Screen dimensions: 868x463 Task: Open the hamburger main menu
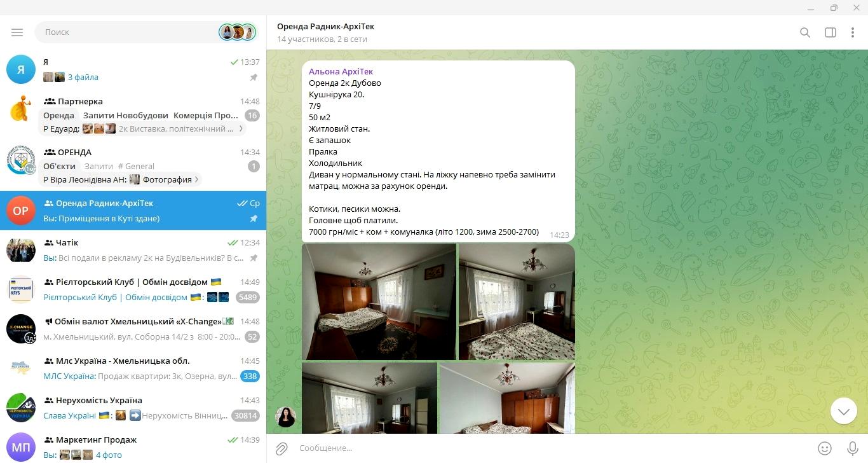coord(17,32)
